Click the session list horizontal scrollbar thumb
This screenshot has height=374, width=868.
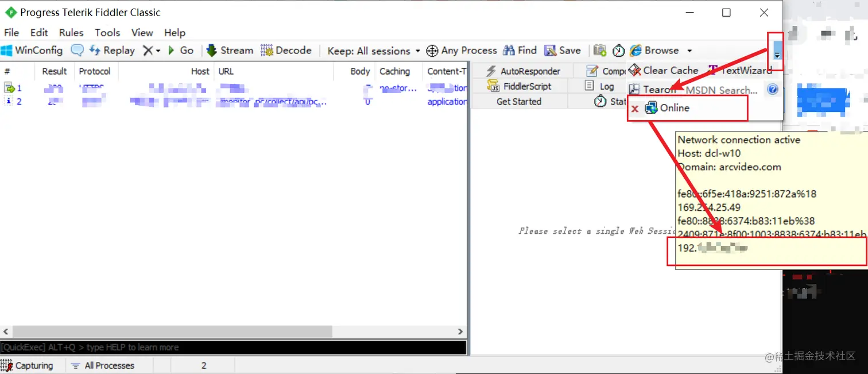tap(172, 331)
